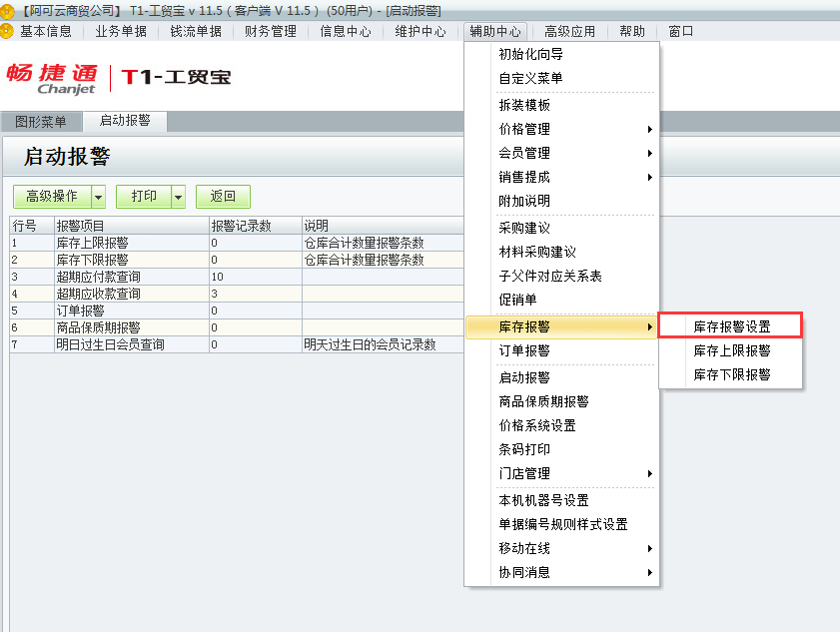Click the 打印 button
The width and height of the screenshot is (840, 632).
point(143,197)
